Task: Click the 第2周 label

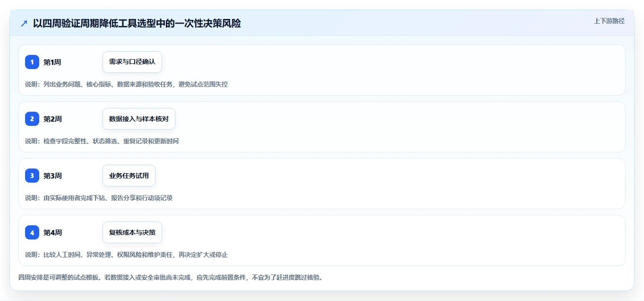Action: (52, 119)
